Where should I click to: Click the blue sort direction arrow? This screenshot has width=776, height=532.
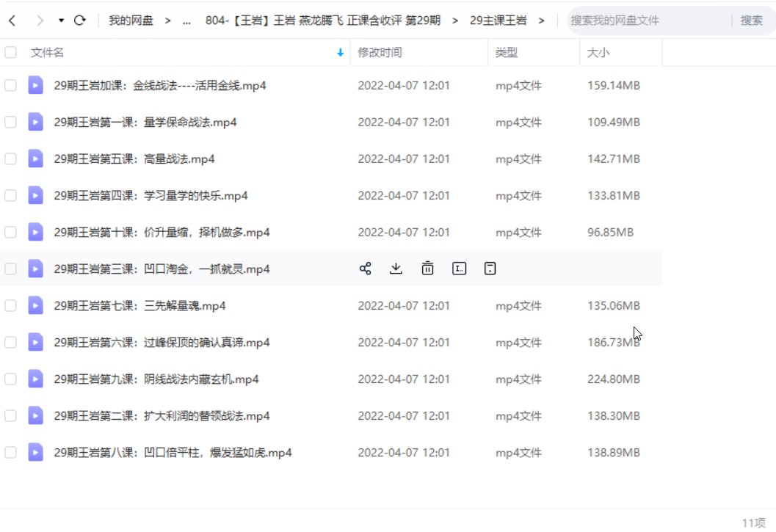(340, 52)
